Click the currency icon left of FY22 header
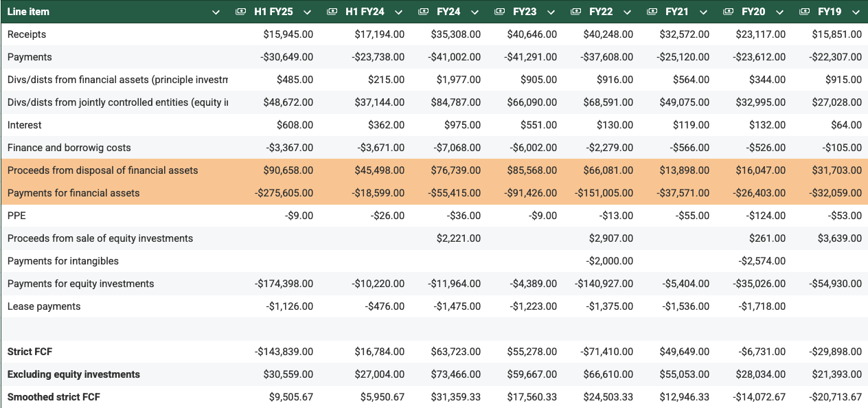 (x=575, y=12)
